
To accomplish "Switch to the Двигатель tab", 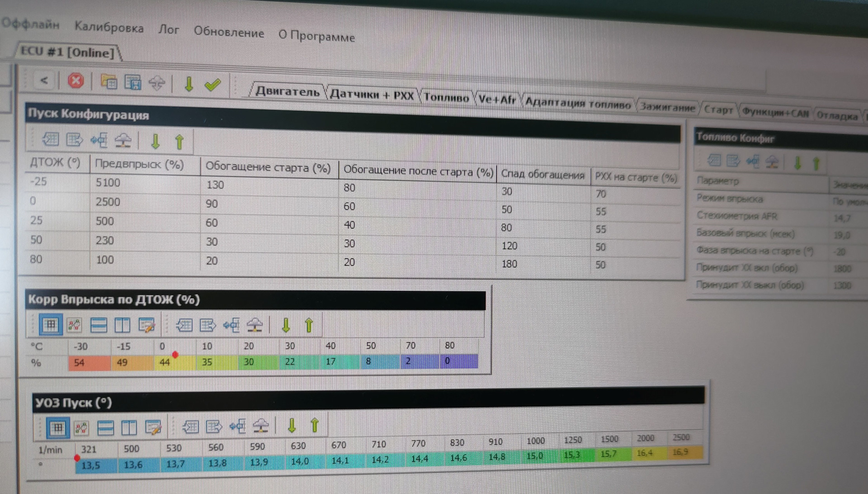I will coord(288,91).
